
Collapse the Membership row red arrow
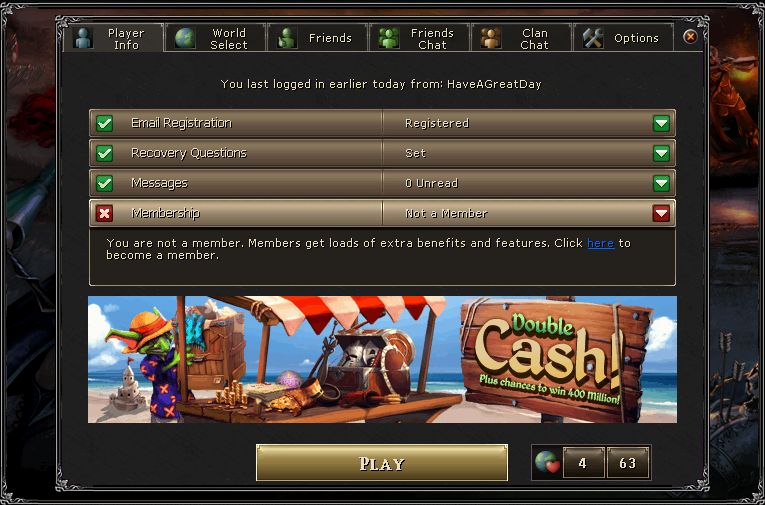point(661,213)
